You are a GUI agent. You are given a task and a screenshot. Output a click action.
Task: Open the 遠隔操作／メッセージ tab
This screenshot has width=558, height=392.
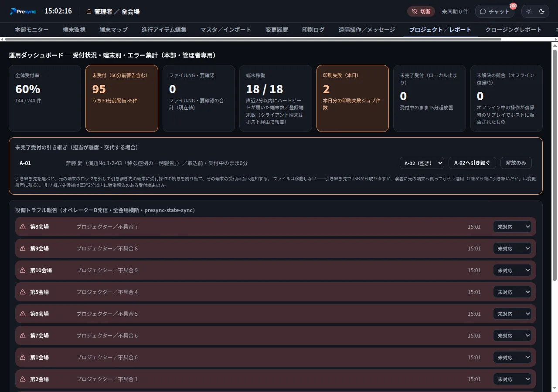(367, 30)
